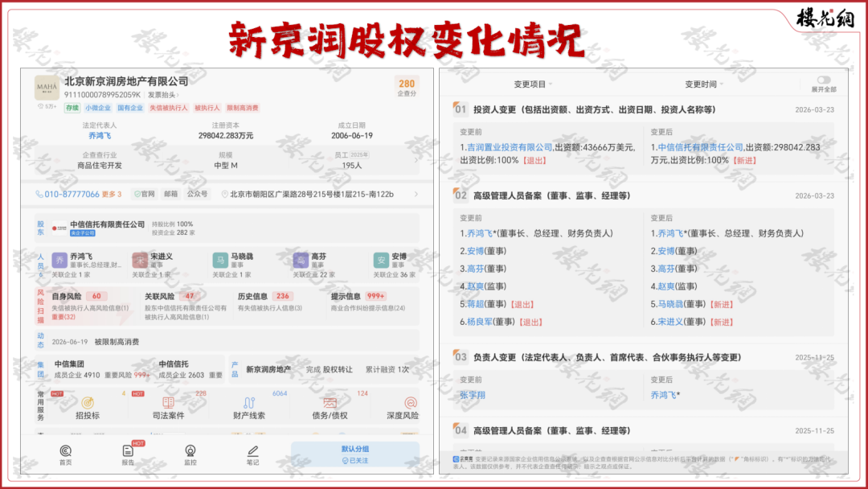
Task: Open the 笔记 notes icon
Action: pos(253,454)
